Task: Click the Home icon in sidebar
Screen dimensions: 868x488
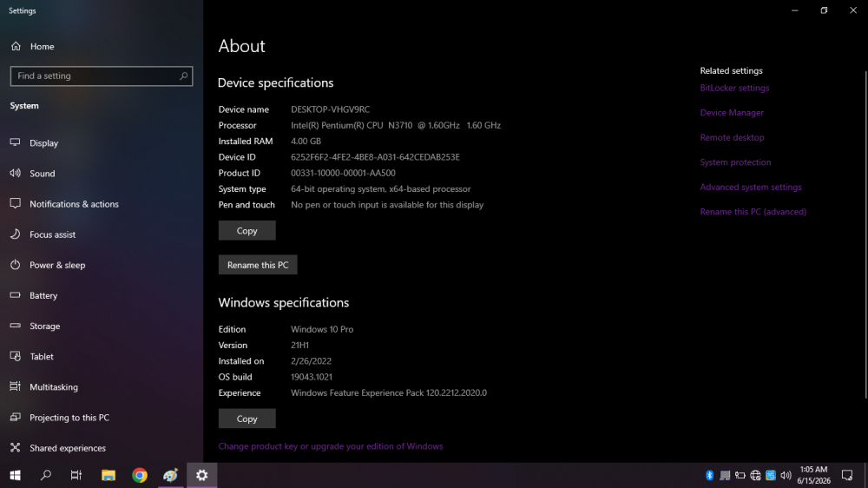Action: click(x=16, y=46)
